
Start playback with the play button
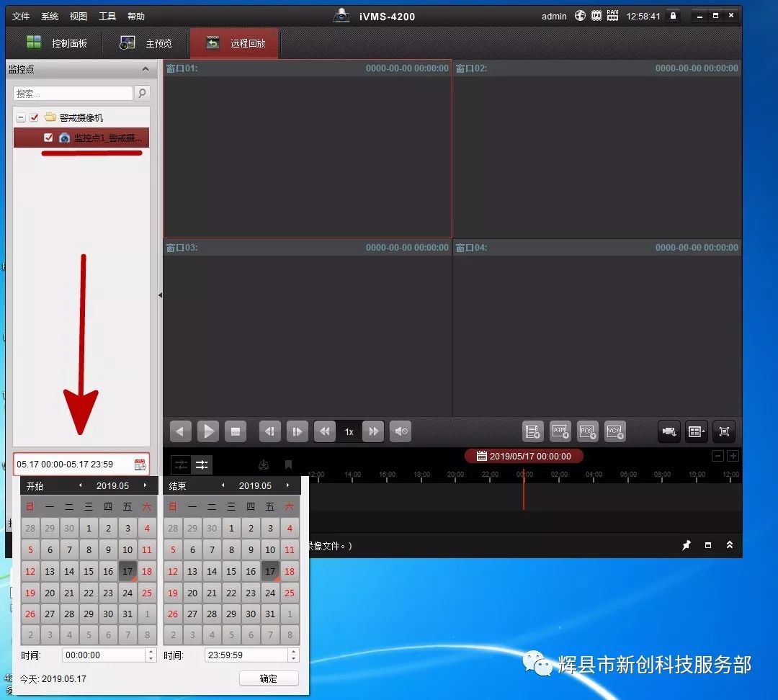point(208,431)
